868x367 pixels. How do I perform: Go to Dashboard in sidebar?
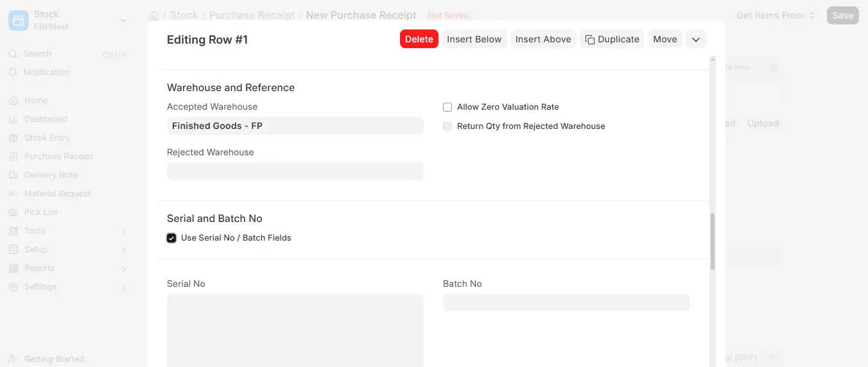46,119
